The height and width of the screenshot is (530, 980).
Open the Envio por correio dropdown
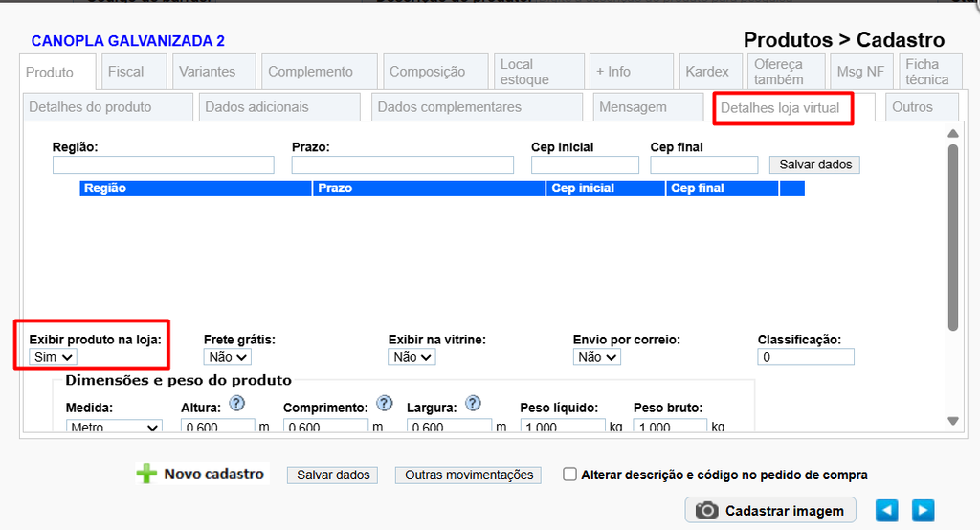pyautogui.click(x=597, y=357)
